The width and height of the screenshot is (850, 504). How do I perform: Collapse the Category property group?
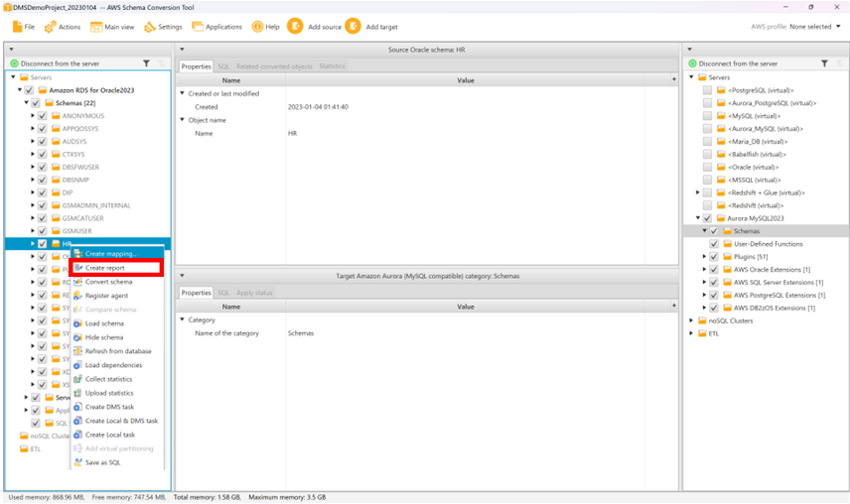182,319
